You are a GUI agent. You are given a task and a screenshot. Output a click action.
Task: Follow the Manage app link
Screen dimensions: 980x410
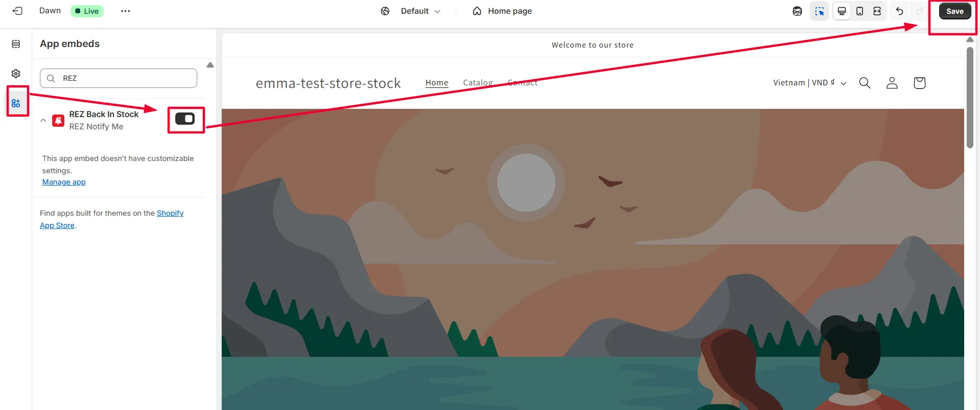64,182
